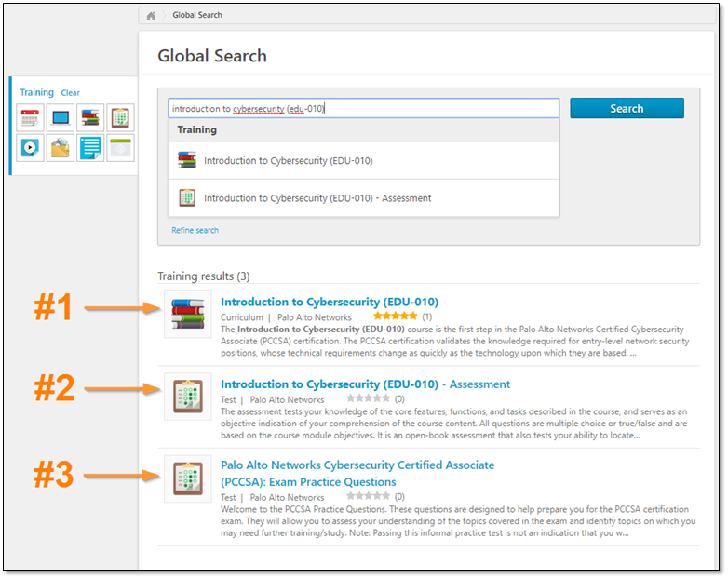
Task: Click the clipboard thumbnail of the PCCSA result
Action: click(x=187, y=478)
